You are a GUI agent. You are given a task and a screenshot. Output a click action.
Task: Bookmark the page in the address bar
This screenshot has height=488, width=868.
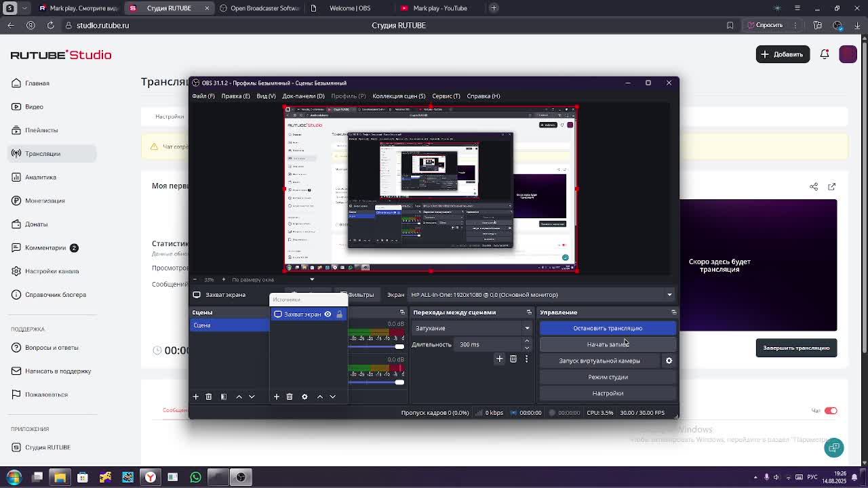pyautogui.click(x=730, y=25)
